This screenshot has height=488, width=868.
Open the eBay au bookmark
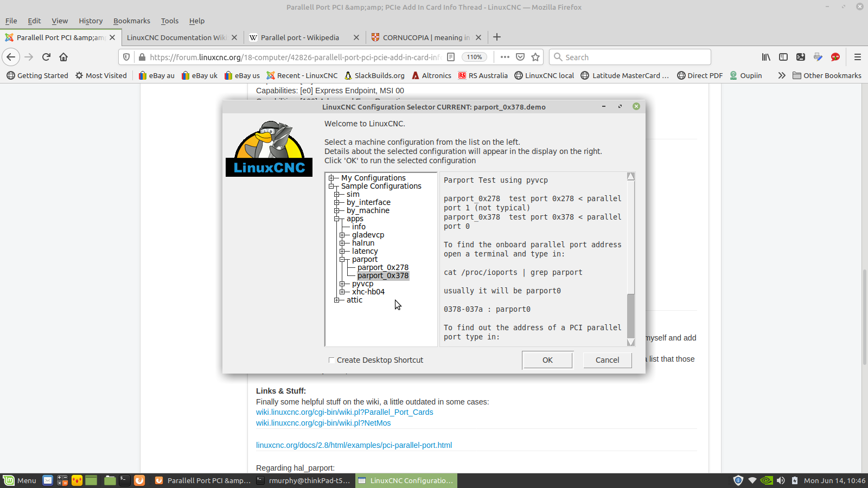[156, 75]
